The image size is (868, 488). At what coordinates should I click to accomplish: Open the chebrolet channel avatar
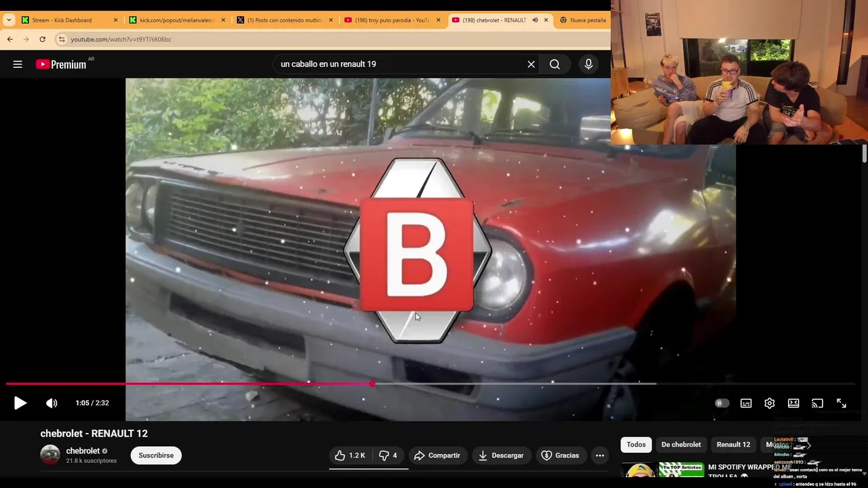tap(50, 455)
